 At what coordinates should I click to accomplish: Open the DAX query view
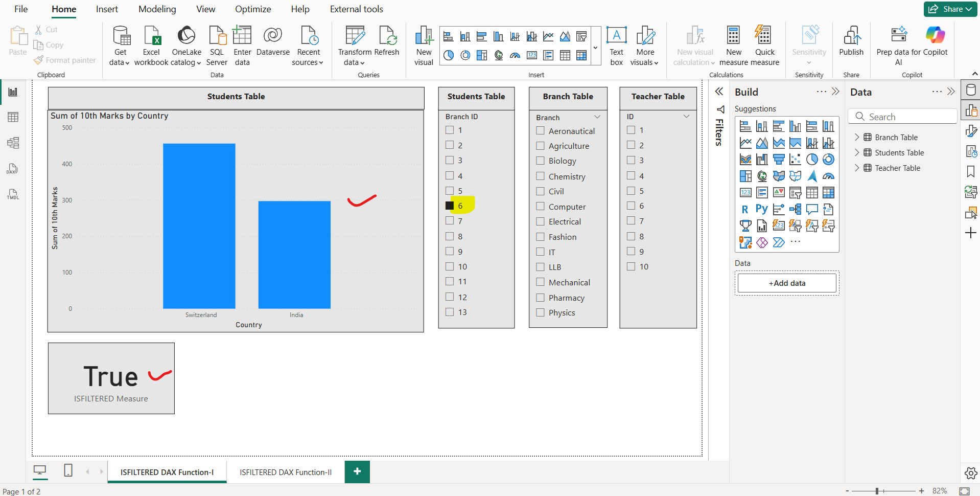(x=13, y=169)
